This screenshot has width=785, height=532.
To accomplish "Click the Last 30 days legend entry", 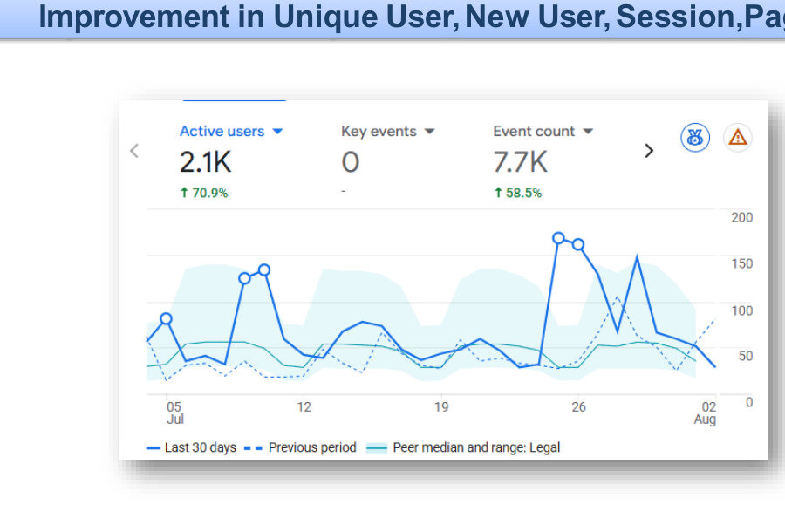I will (191, 447).
